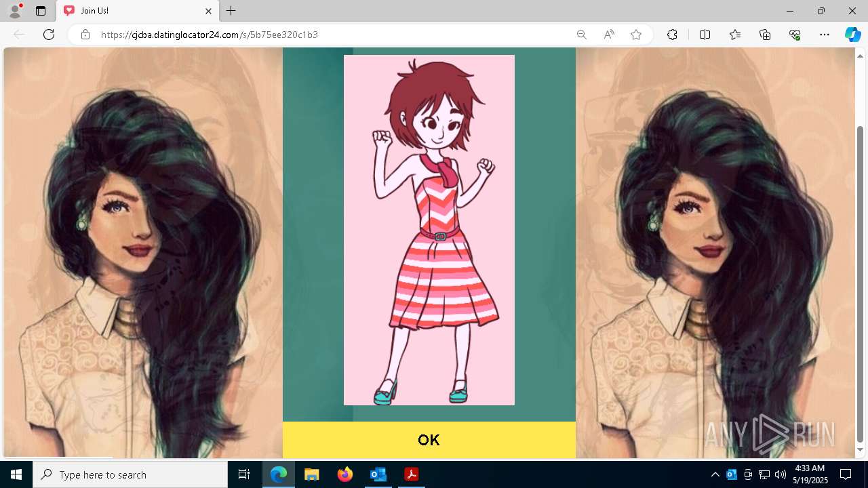This screenshot has width=868, height=488.
Task: Click the address bar URL
Action: pyautogui.click(x=210, y=35)
